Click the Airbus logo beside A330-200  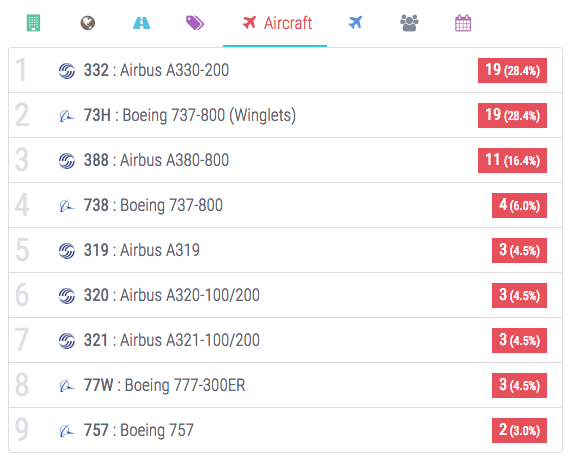pos(67,71)
